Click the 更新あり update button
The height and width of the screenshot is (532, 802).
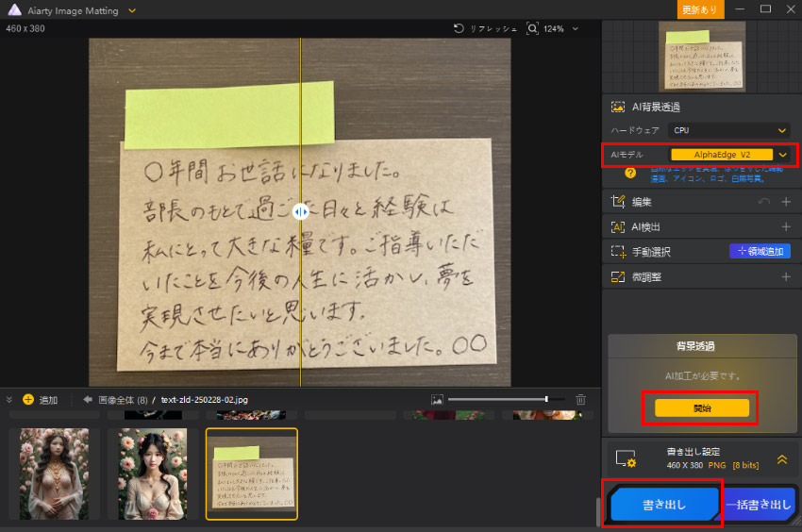tap(700, 9)
